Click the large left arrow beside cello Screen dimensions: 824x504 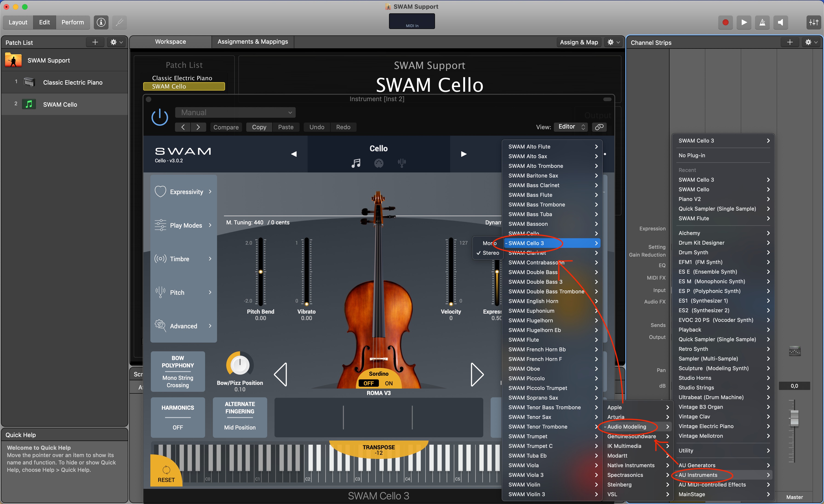tap(280, 375)
